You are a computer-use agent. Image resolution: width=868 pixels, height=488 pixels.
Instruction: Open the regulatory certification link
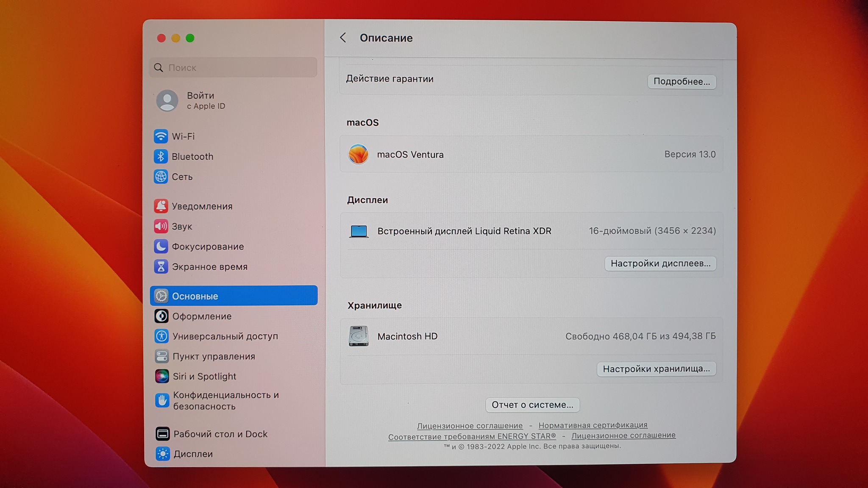coord(593,425)
